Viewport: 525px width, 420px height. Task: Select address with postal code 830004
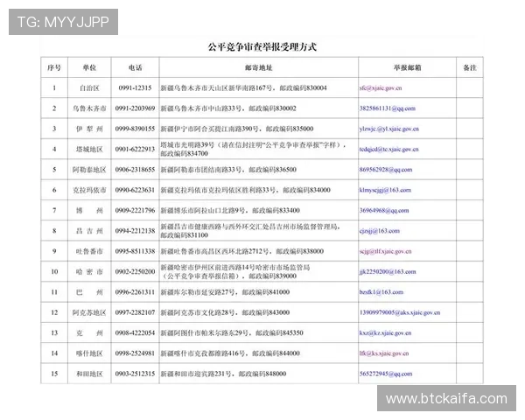tap(244, 88)
